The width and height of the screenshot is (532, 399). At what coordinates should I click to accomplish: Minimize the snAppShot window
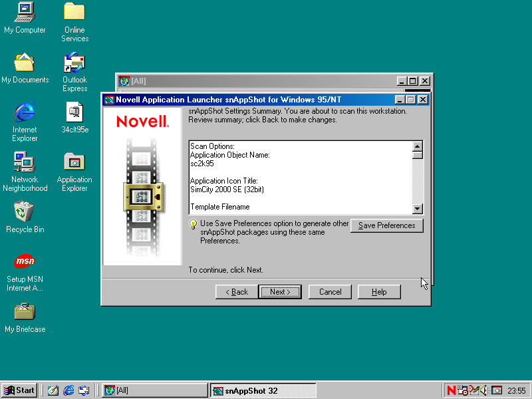(400, 100)
